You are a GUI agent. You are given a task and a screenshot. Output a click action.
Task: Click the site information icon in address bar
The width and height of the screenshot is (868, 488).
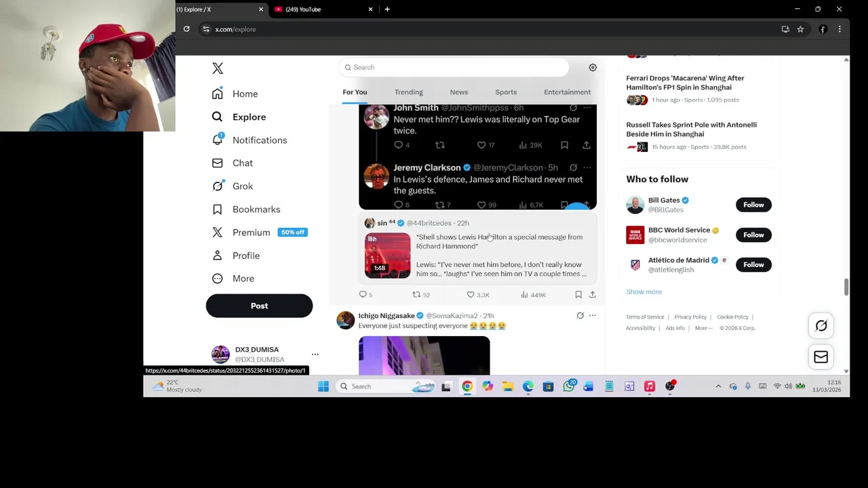tap(206, 29)
